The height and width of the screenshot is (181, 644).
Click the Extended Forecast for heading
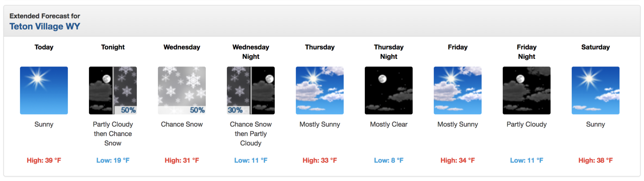[x=45, y=16]
